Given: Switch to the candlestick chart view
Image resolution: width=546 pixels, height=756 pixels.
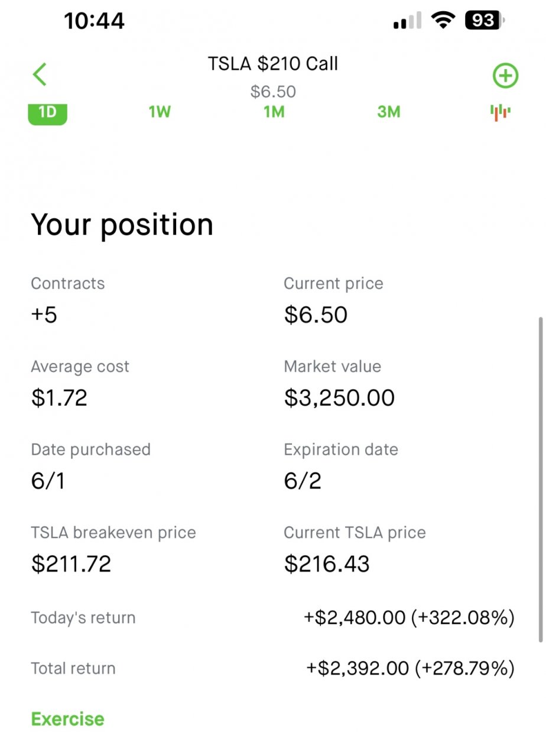Looking at the screenshot, I should click(500, 112).
